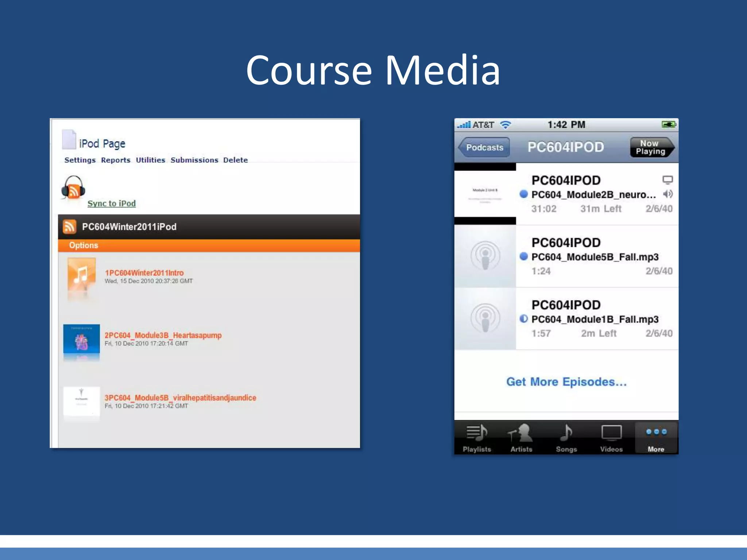Click the iPod Page document icon

[69, 140]
